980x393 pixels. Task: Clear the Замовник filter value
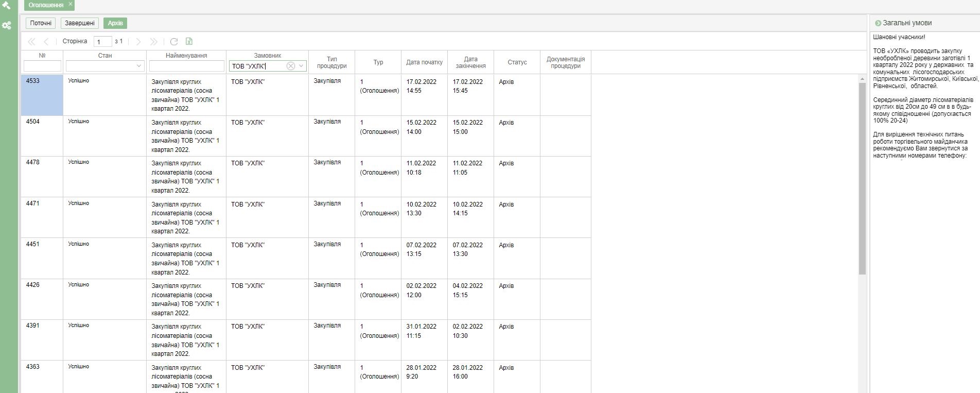[291, 66]
